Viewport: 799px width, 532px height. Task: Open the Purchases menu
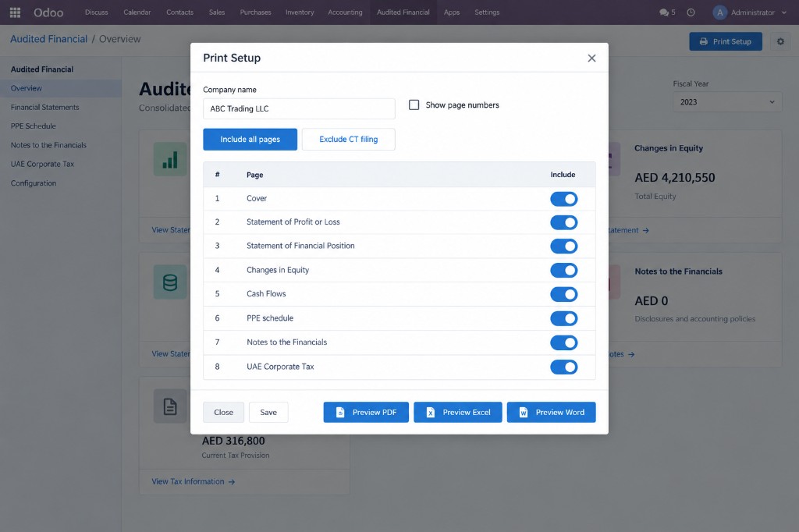[255, 12]
